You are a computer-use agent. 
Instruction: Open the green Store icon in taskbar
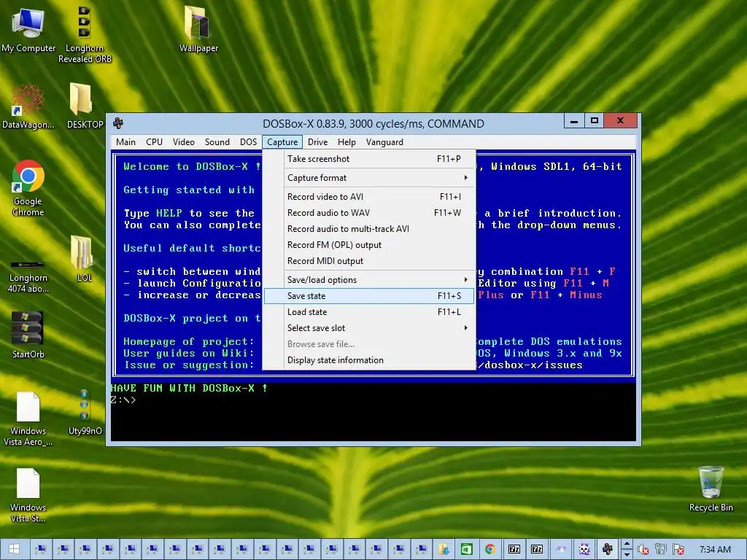[466, 549]
